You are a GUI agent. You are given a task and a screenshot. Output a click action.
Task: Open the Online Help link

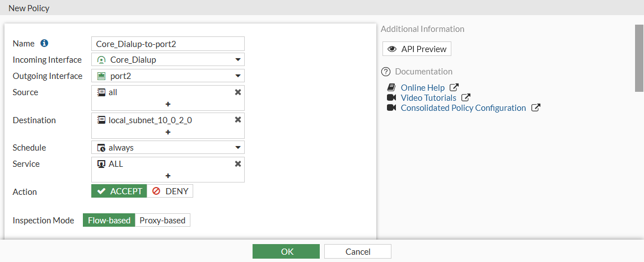423,87
